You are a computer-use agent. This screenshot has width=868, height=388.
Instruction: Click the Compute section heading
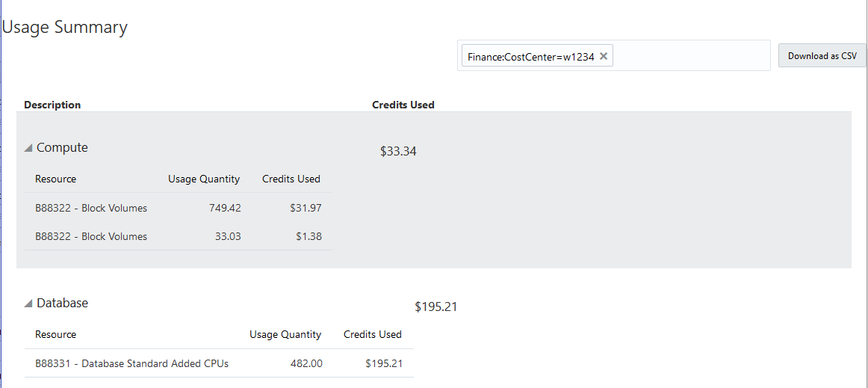point(62,148)
